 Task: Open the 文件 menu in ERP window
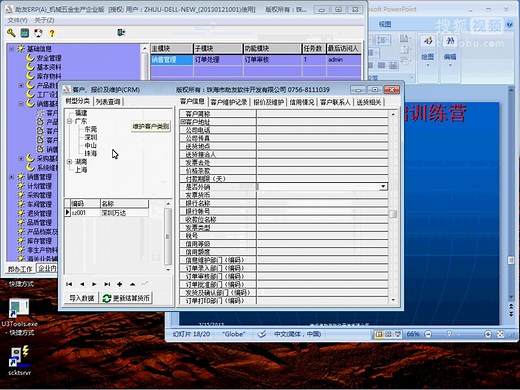[17, 20]
